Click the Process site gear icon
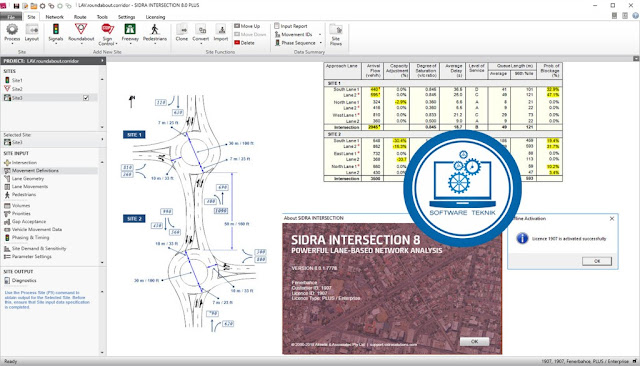Image resolution: width=640 pixels, height=366 pixels. coord(12,29)
